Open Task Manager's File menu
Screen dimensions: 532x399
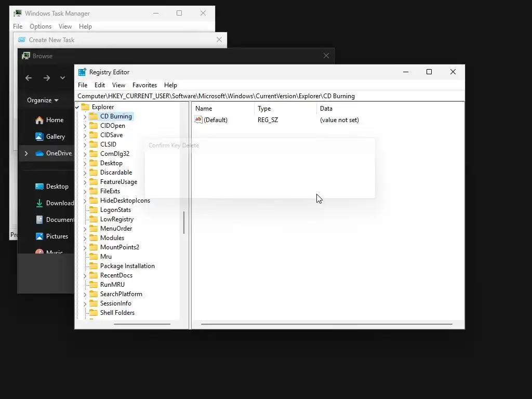[18, 26]
